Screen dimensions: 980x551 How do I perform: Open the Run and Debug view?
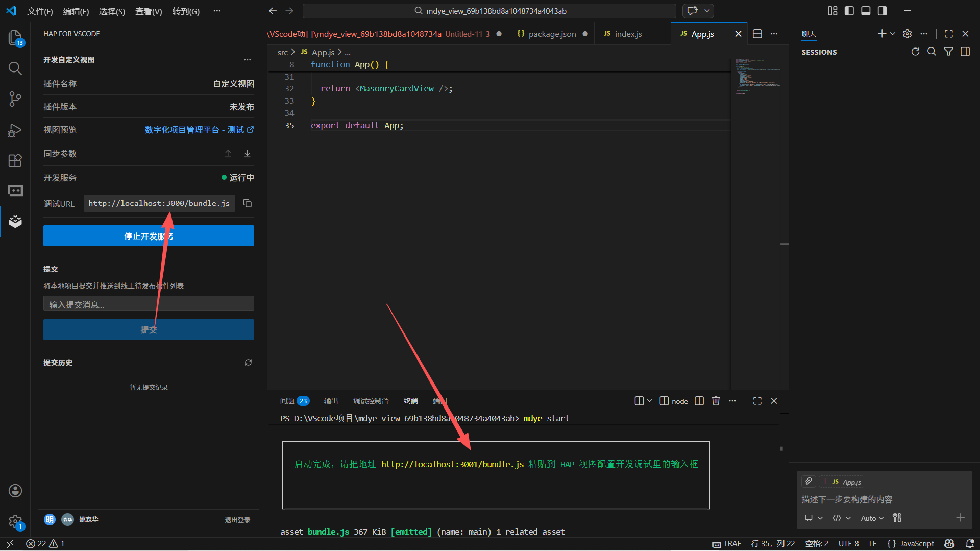pyautogui.click(x=15, y=130)
